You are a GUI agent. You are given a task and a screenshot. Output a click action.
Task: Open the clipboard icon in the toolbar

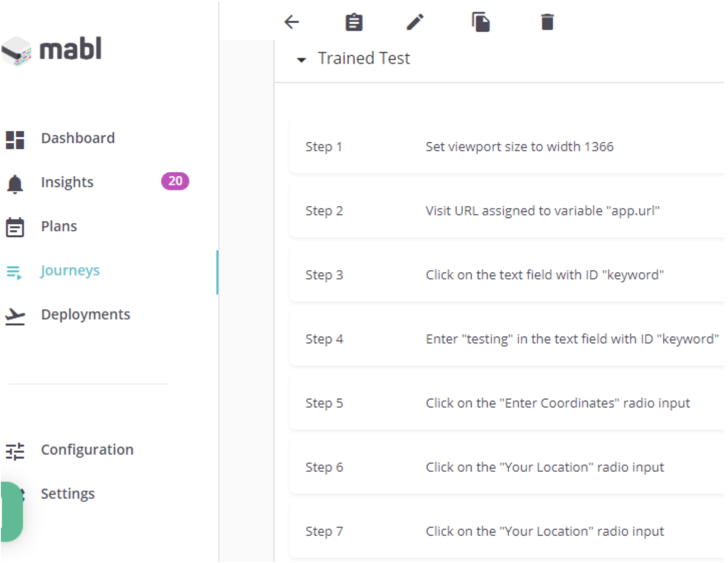[354, 21]
